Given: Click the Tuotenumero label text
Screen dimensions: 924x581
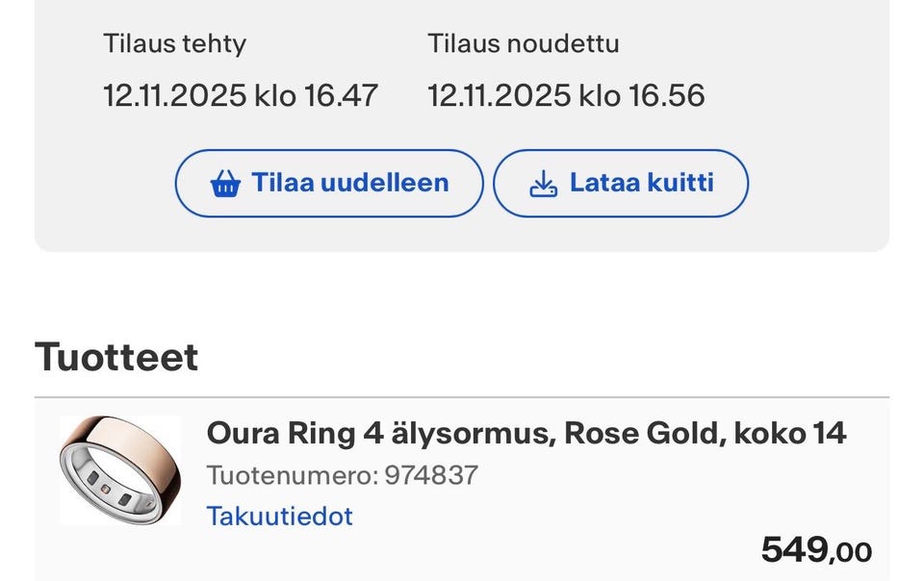Looking at the screenshot, I should pos(292,475).
